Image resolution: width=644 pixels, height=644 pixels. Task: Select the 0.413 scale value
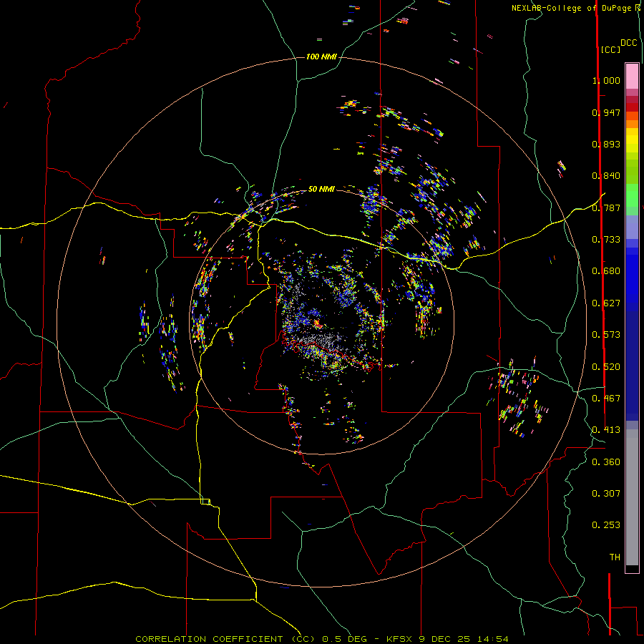click(606, 430)
